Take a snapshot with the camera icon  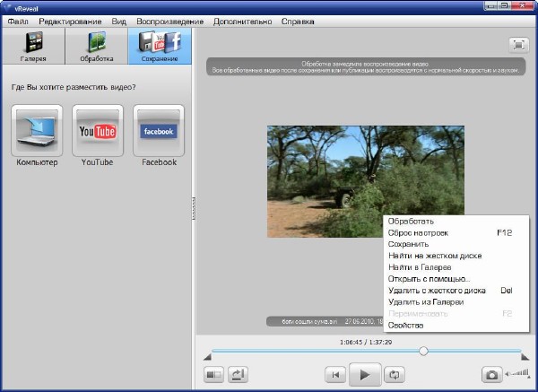coord(490,375)
